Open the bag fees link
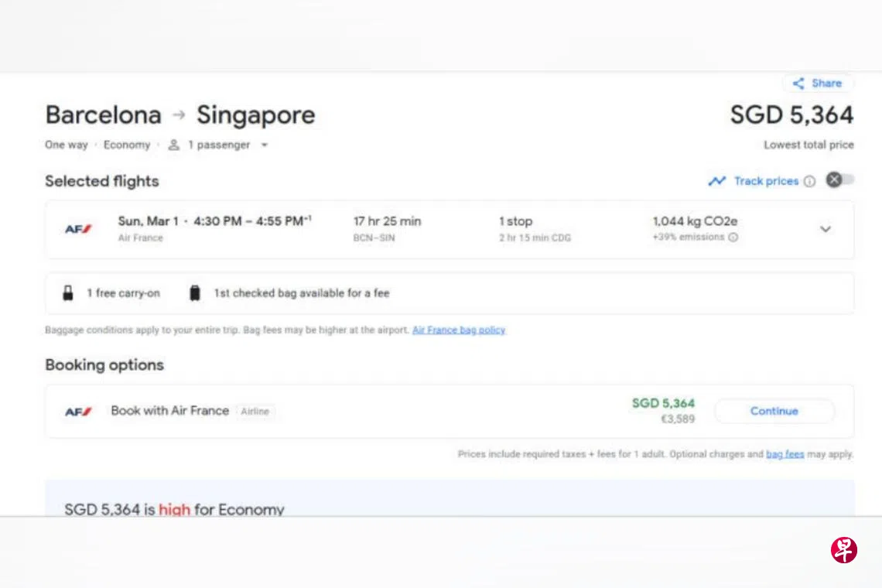 (785, 454)
